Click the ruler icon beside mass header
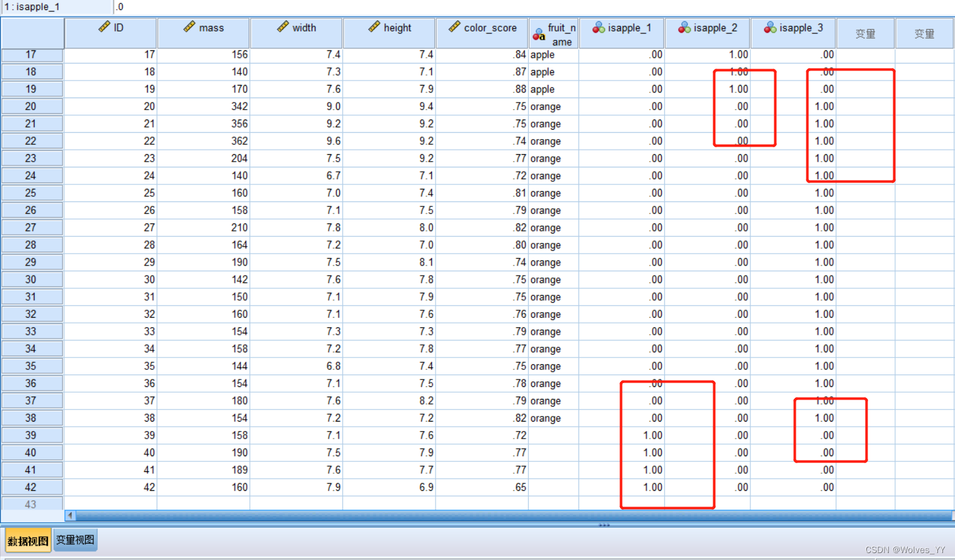 189,27
